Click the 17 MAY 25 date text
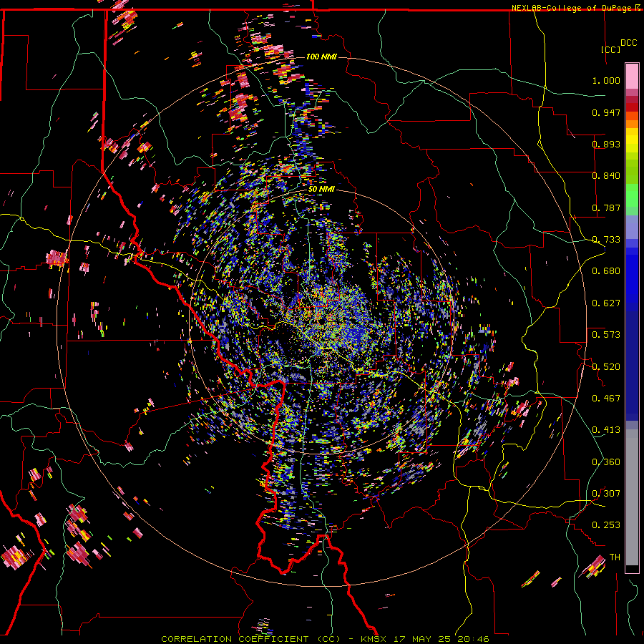Viewport: 644px width, 644px height. (424, 639)
